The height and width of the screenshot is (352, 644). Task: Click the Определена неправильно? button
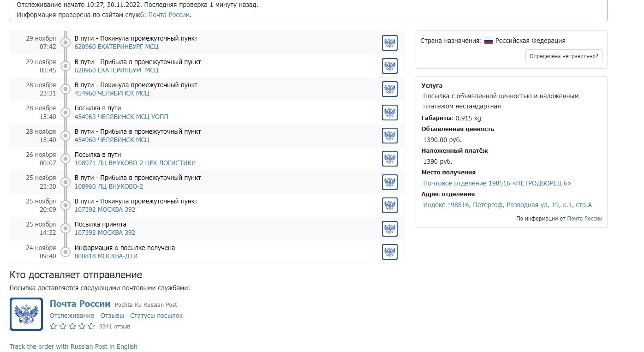tap(564, 56)
